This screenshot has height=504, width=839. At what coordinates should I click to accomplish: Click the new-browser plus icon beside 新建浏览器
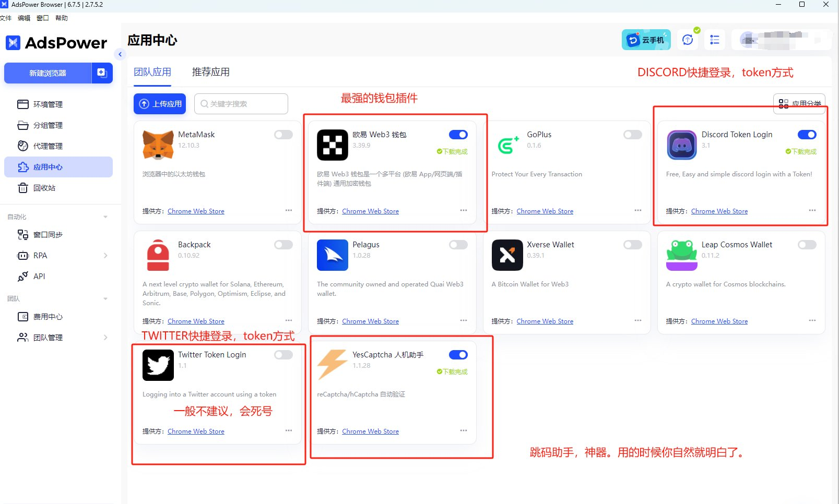(x=102, y=73)
